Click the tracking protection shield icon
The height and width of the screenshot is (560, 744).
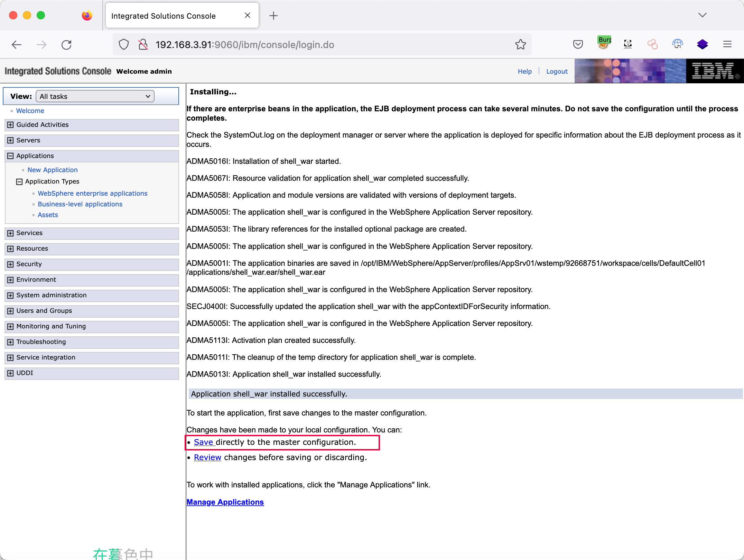124,45
